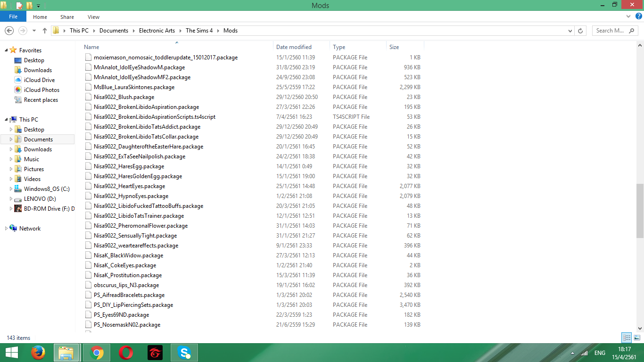Open iCloud Photos in Favorites
644x362 pixels.
coord(41,90)
